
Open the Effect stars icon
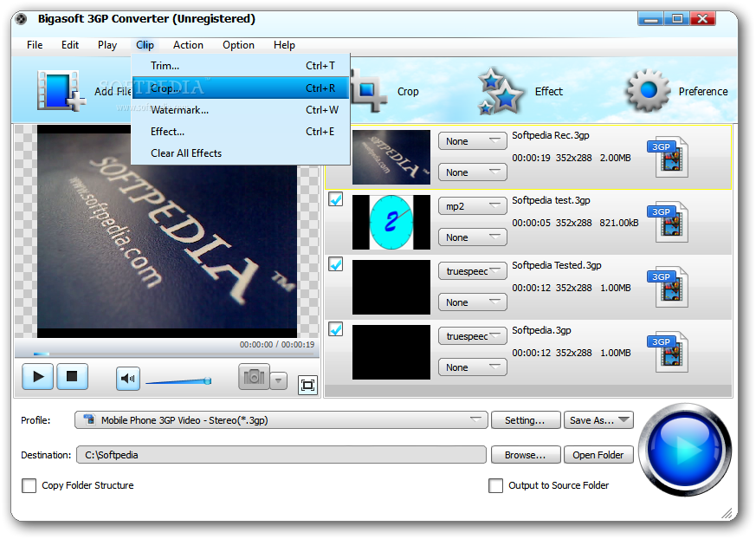[501, 91]
